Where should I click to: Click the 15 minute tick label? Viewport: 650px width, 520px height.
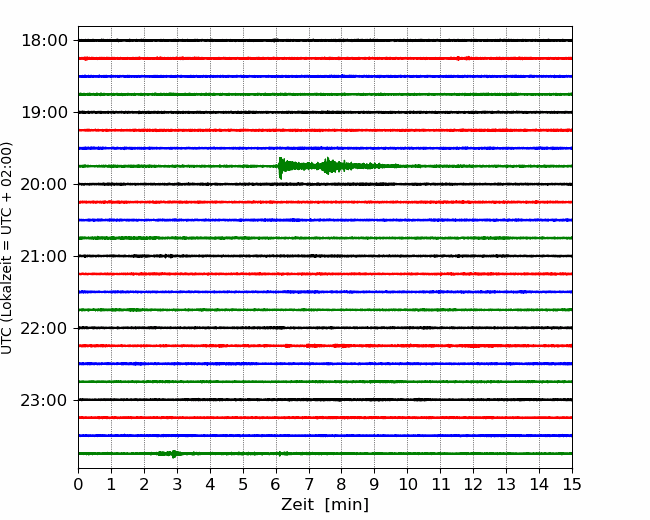point(572,486)
